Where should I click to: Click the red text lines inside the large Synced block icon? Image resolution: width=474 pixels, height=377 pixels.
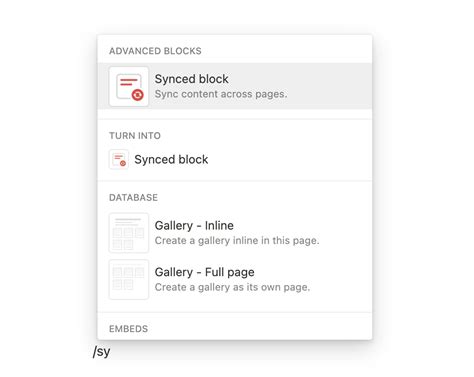pos(129,82)
